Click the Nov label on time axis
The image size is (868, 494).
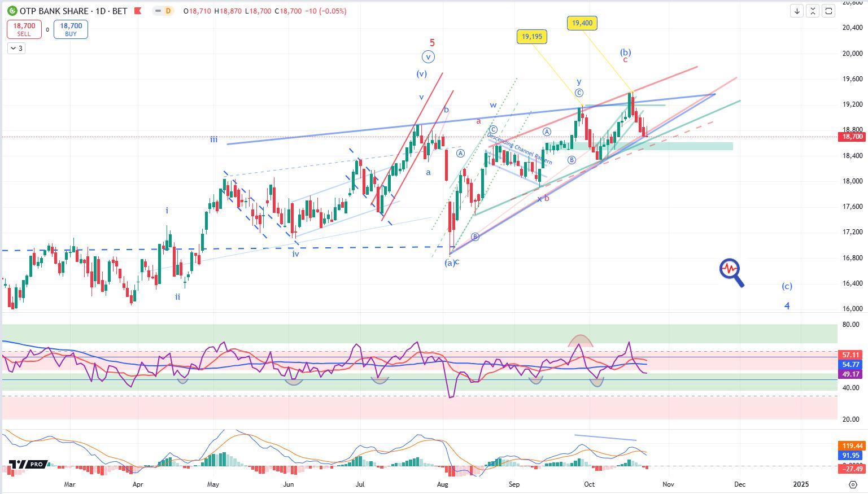668,484
